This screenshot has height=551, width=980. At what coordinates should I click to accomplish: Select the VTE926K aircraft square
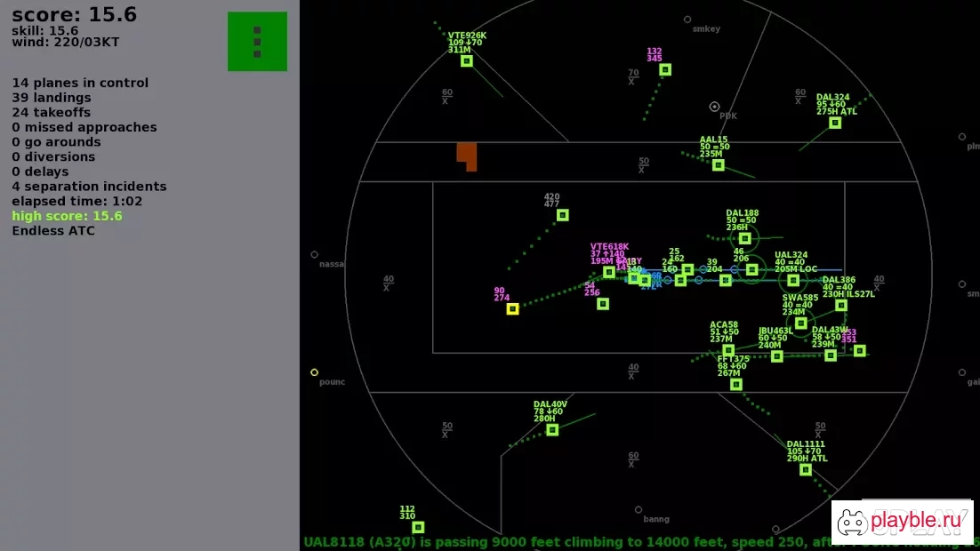467,61
